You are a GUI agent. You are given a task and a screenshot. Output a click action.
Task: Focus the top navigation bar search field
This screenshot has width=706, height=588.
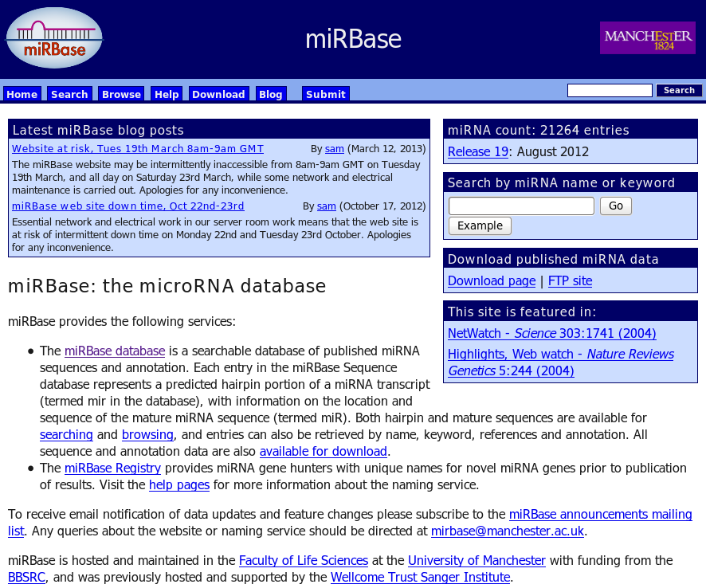coord(610,91)
